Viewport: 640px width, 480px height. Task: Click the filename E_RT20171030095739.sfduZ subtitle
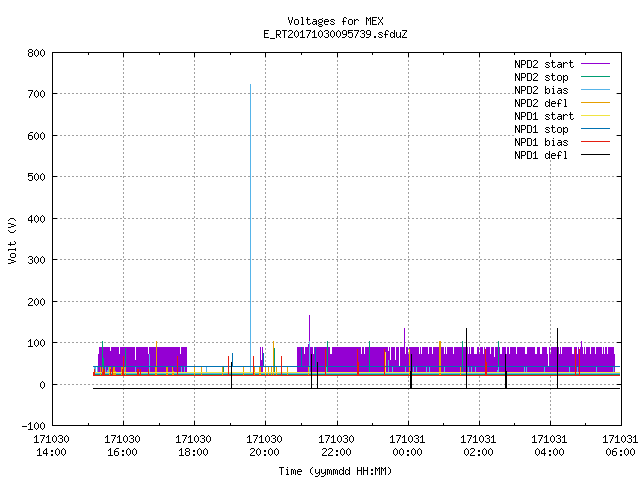[335, 34]
